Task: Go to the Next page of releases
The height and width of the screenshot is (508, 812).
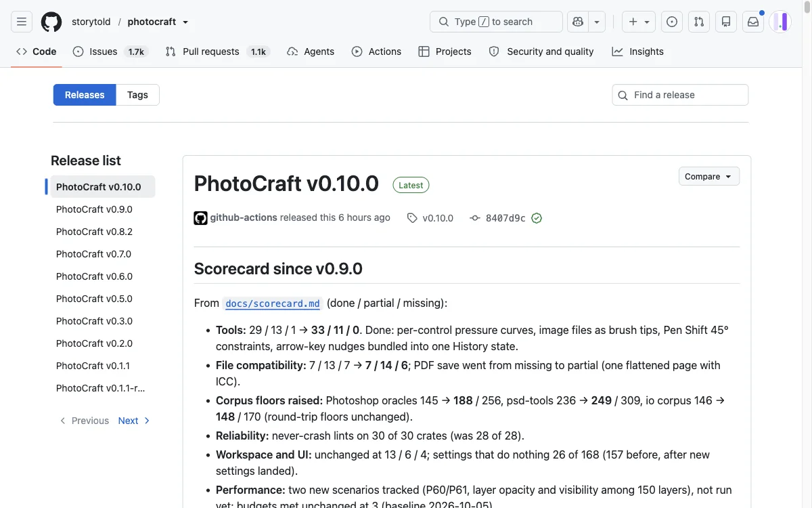Action: pyautogui.click(x=134, y=421)
